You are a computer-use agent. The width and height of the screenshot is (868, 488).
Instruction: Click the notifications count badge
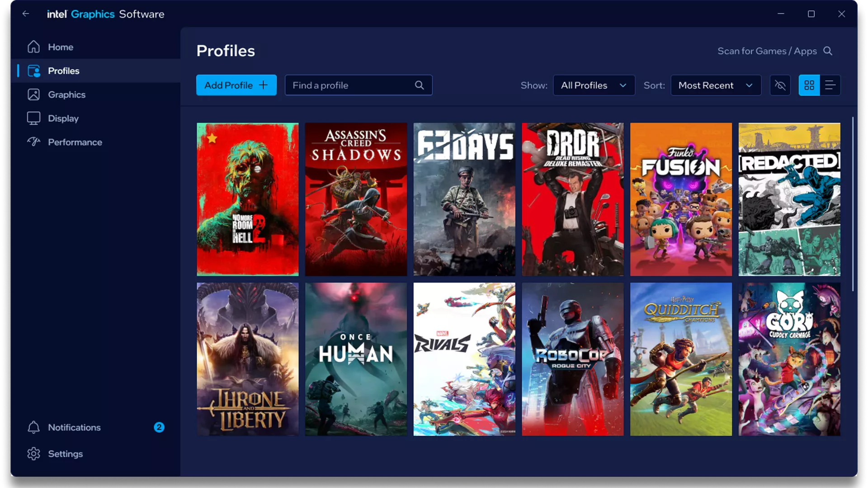[x=159, y=427]
